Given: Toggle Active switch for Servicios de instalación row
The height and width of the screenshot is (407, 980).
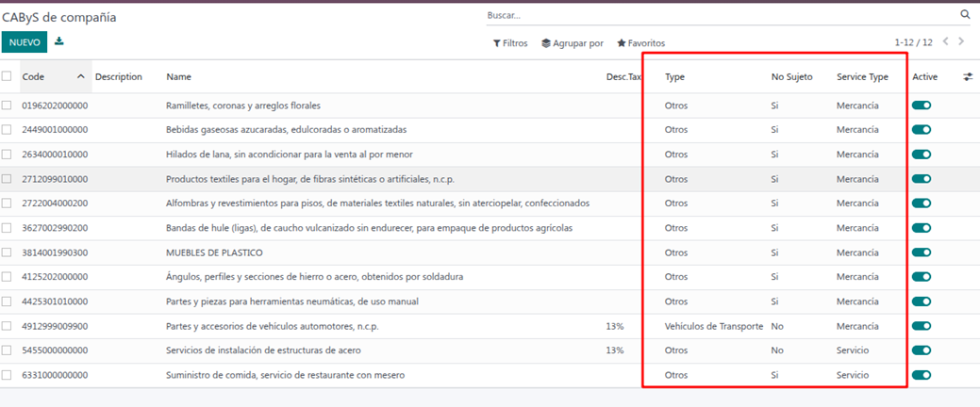Looking at the screenshot, I should (922, 350).
